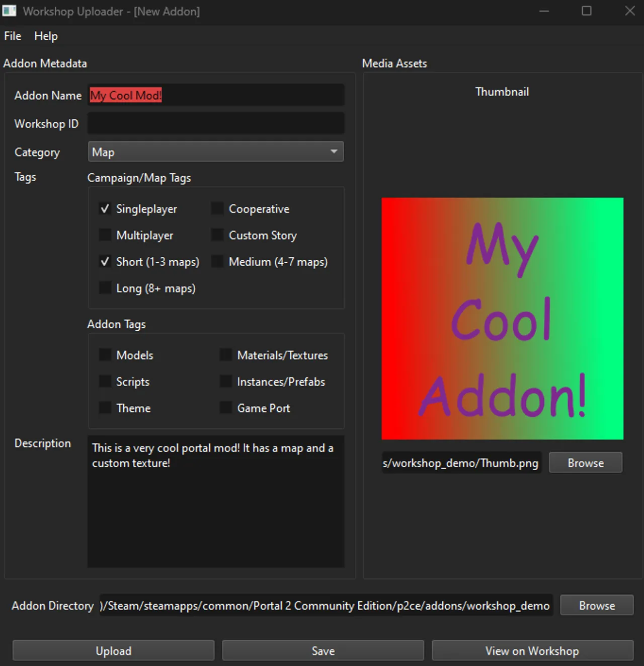Open the File menu
Image resolution: width=644 pixels, height=666 pixels.
click(x=12, y=36)
